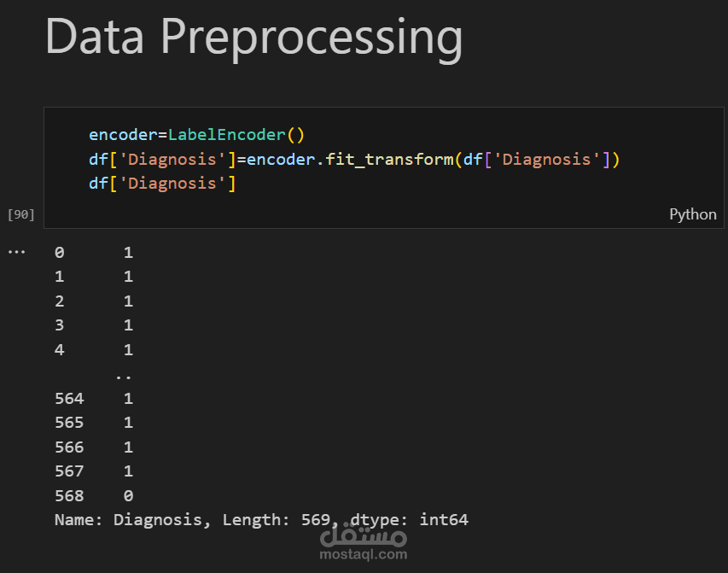Click the dtype: int64 text in output
The width and height of the screenshot is (728, 573).
(410, 520)
